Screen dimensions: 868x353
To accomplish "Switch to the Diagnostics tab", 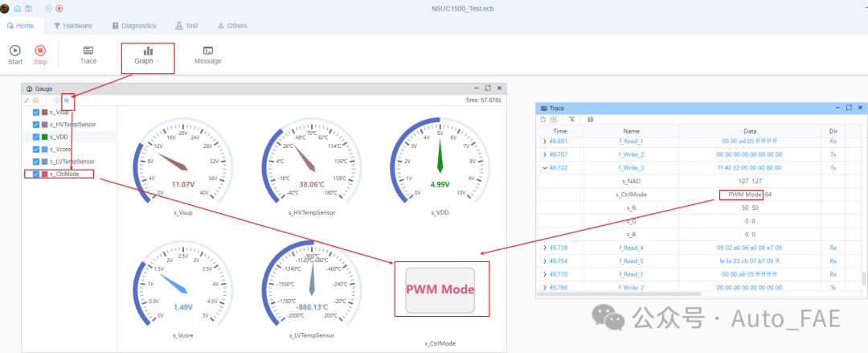I will coord(134,26).
